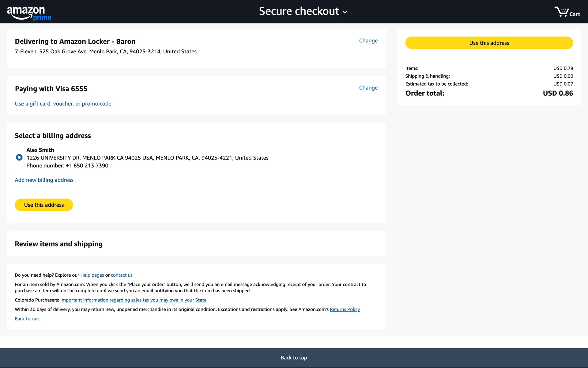588x368 pixels.
Task: Select the Alex Smith billing address radio
Action: 19,157
